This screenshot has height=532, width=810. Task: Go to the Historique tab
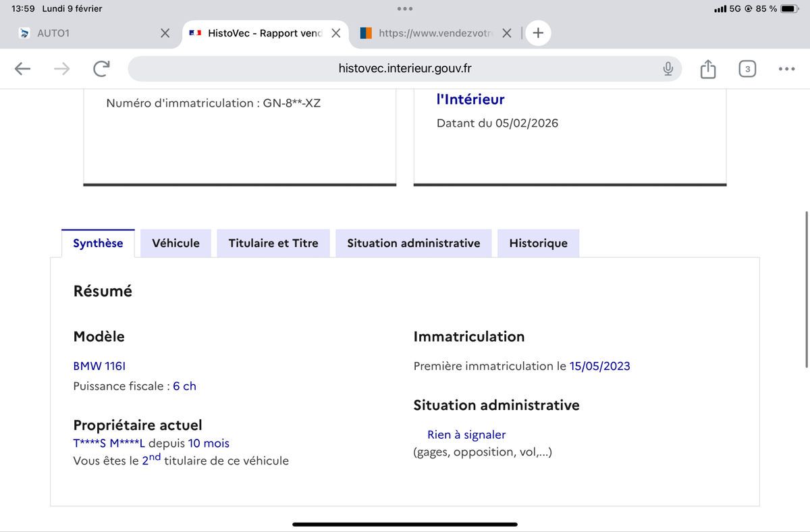coord(538,243)
